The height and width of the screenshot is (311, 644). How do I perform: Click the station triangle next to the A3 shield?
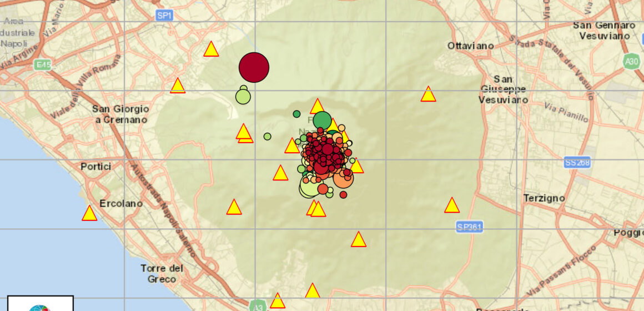point(277,301)
